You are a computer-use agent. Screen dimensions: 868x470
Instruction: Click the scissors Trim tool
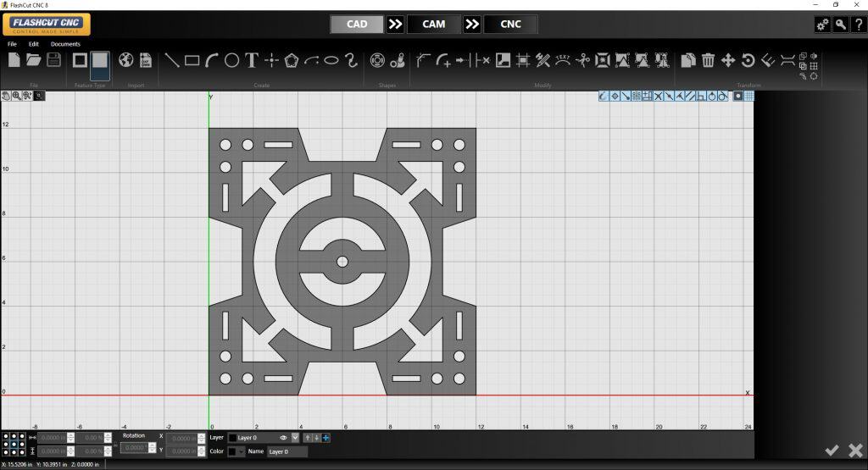pos(582,60)
